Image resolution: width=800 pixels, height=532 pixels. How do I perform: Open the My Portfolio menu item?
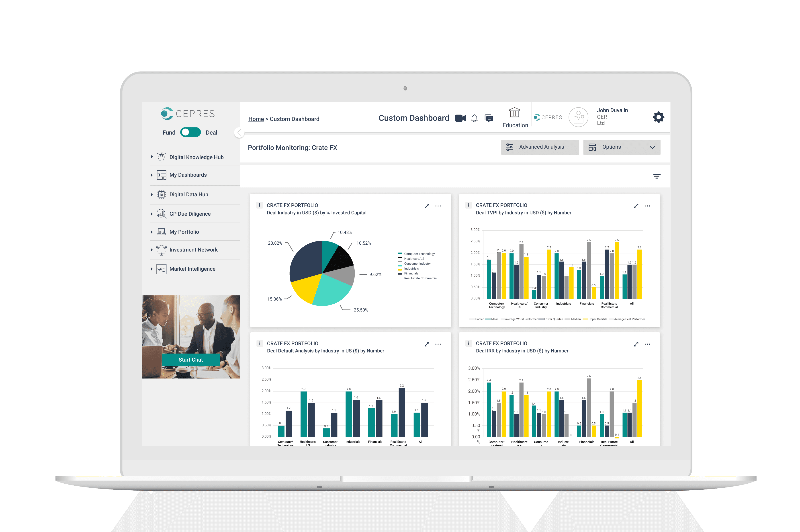tap(184, 232)
